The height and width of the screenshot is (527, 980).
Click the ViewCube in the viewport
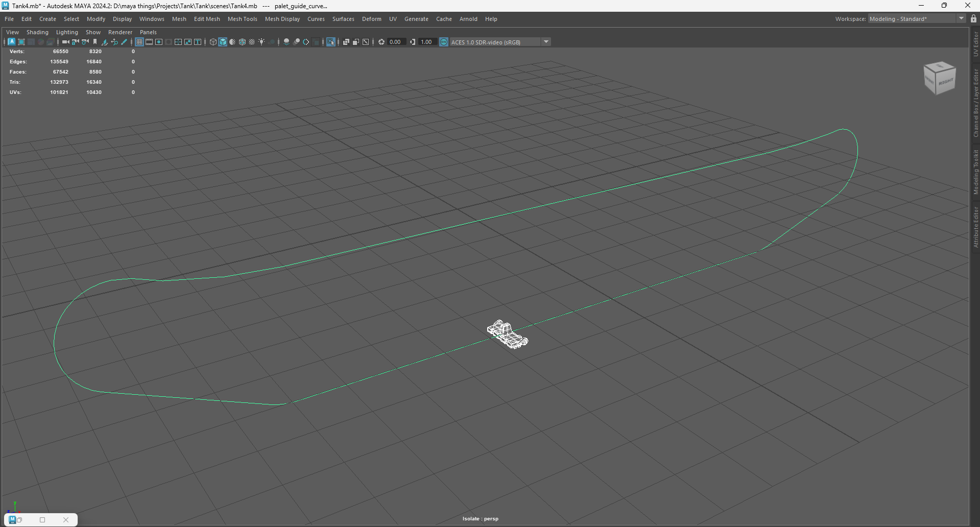click(x=939, y=78)
